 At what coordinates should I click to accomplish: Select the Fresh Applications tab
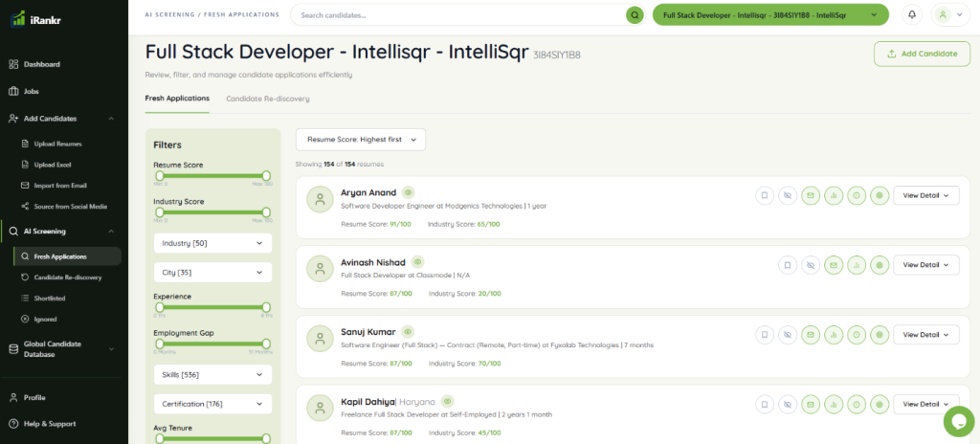pos(177,99)
